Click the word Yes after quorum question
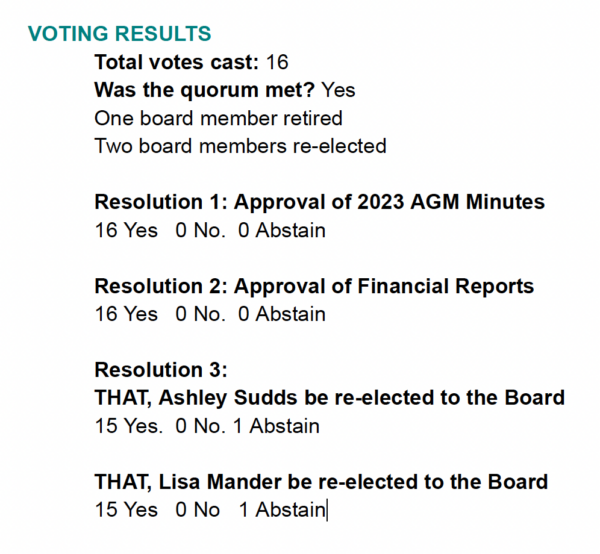 click(338, 90)
